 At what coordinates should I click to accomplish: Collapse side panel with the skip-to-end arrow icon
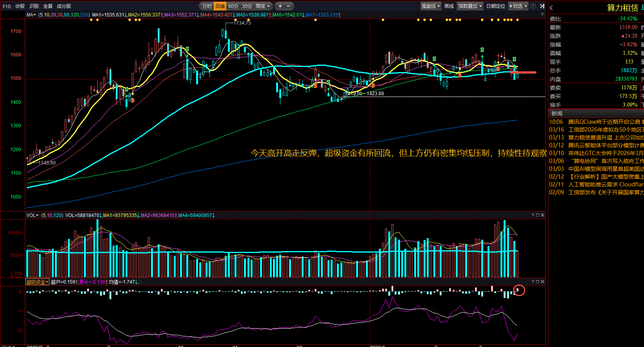pos(542,6)
